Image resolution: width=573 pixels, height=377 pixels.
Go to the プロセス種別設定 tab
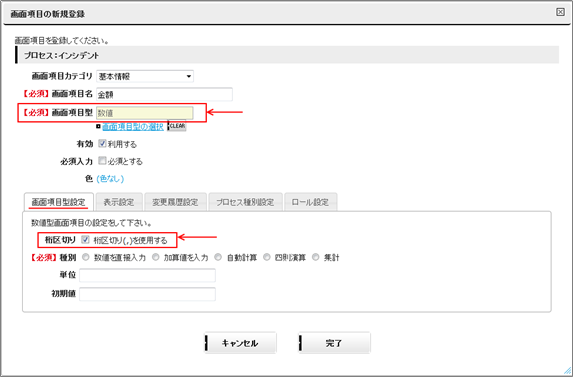click(x=245, y=202)
